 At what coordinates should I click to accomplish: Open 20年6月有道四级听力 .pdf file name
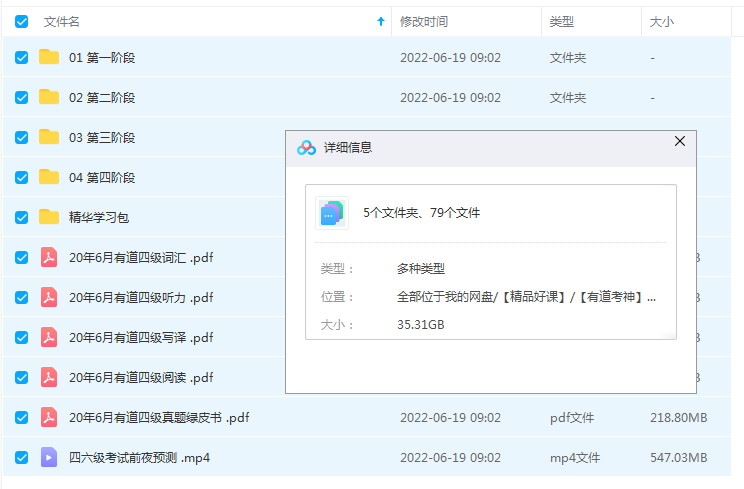point(141,297)
